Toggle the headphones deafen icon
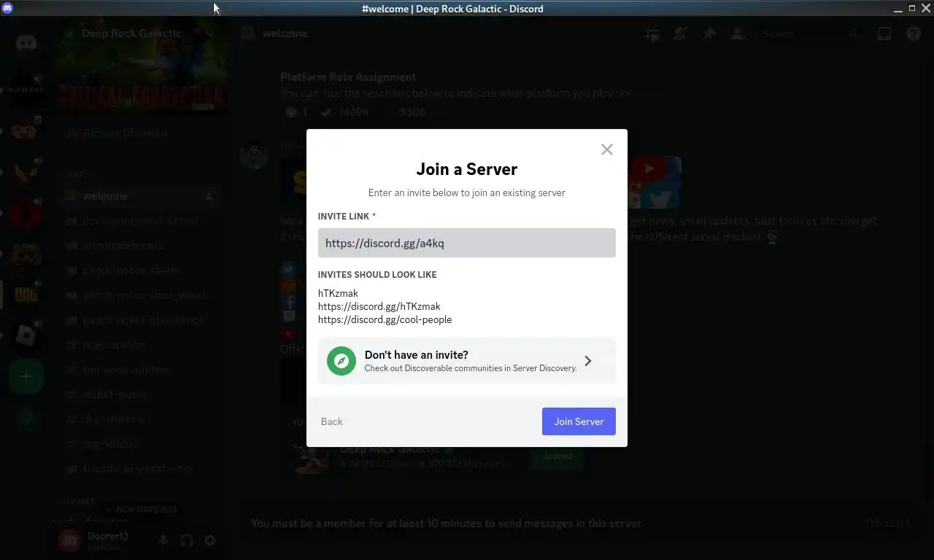This screenshot has height=560, width=934. [187, 540]
